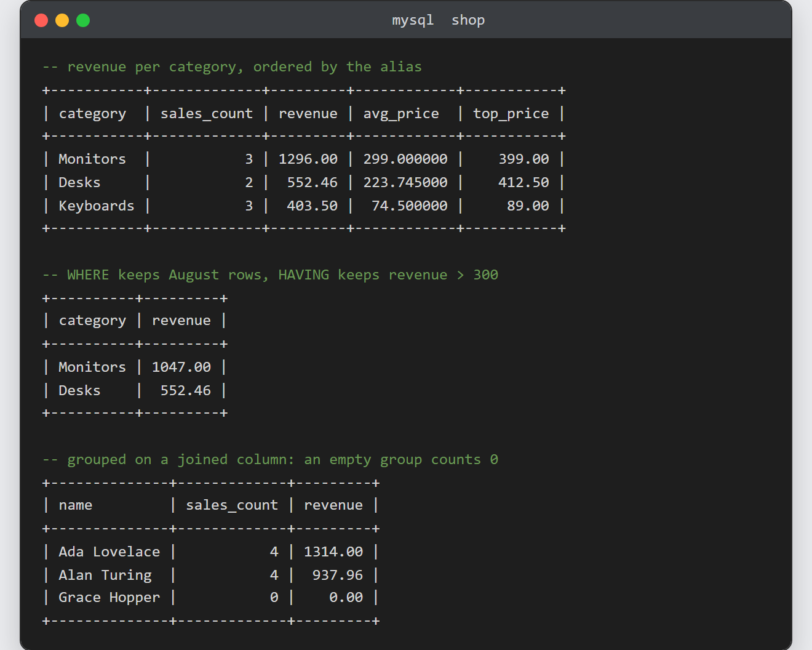Select comment 'WHERE keeps August rows, HAVING keeps revenue > 300'
The image size is (812, 650).
[x=270, y=275]
